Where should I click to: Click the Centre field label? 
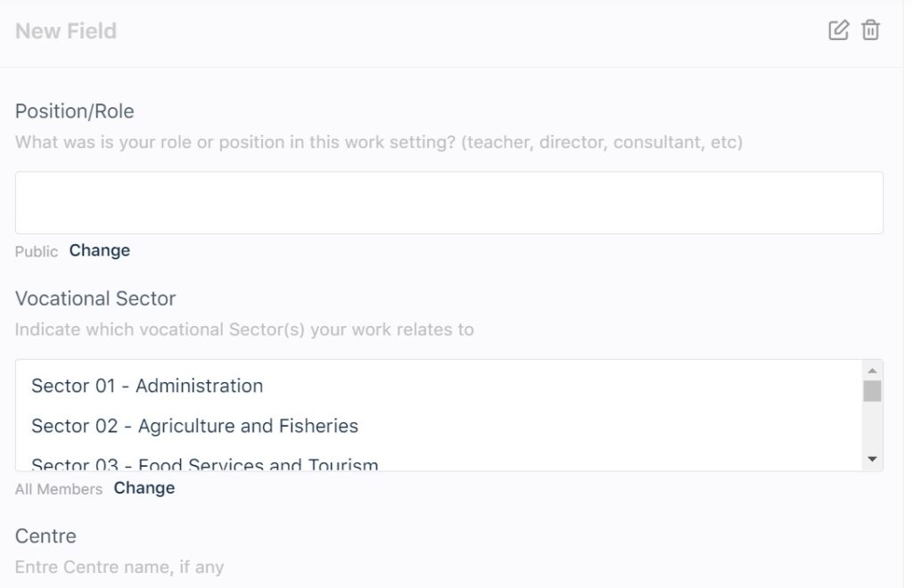tap(45, 536)
